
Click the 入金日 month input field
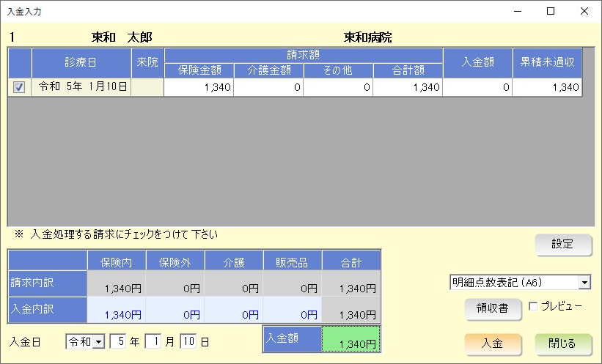(x=153, y=342)
